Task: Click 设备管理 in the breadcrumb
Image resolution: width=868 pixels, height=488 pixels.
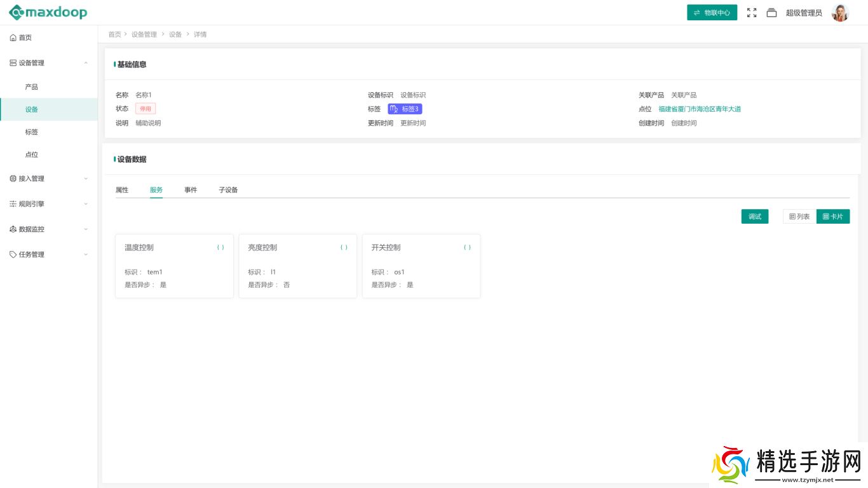Action: coord(144,34)
